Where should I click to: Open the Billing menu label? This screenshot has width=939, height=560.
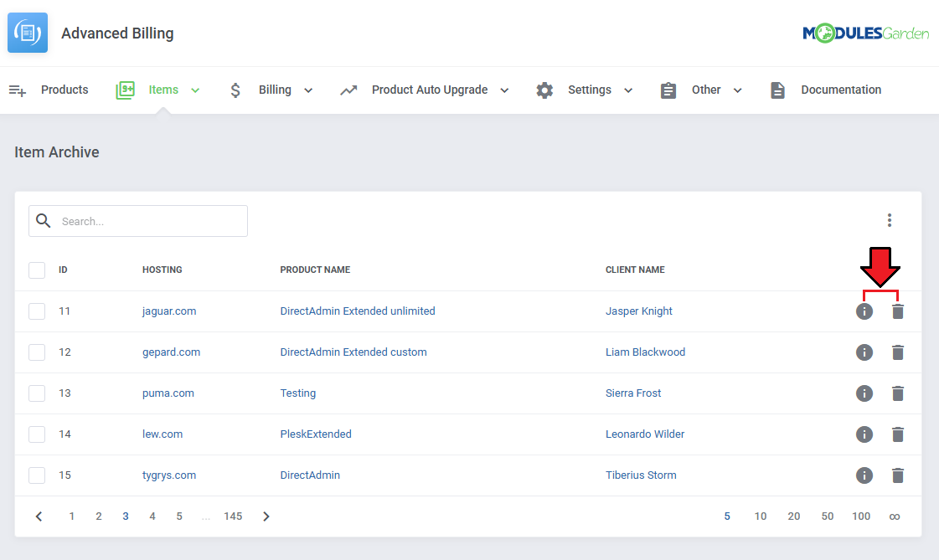click(275, 90)
